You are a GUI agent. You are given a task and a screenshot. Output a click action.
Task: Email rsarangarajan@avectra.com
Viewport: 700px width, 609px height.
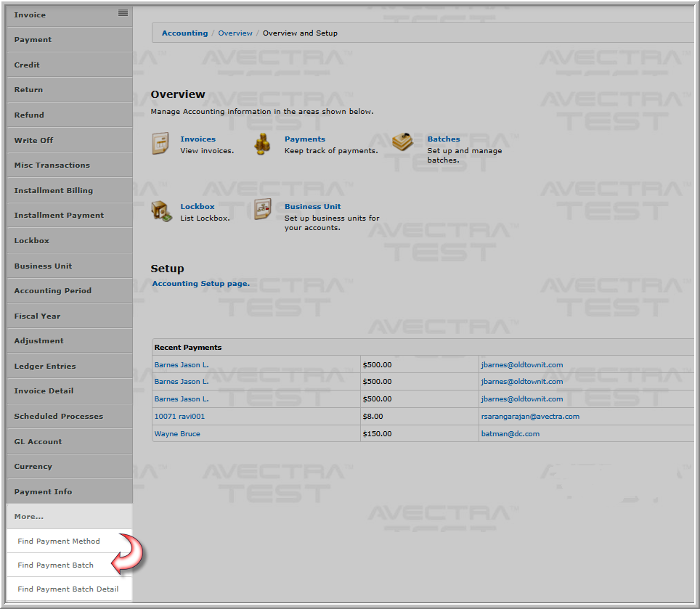530,417
